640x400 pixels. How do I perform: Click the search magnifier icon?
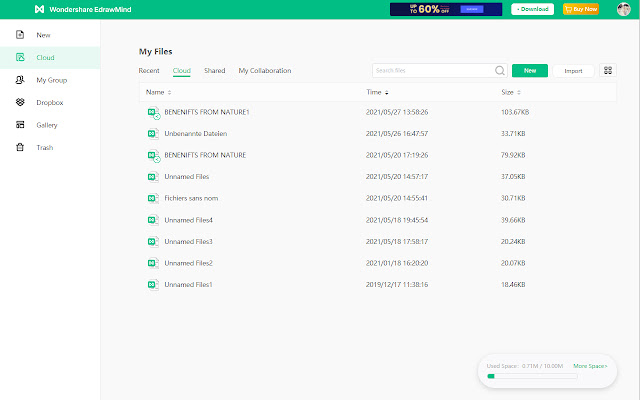[500, 71]
